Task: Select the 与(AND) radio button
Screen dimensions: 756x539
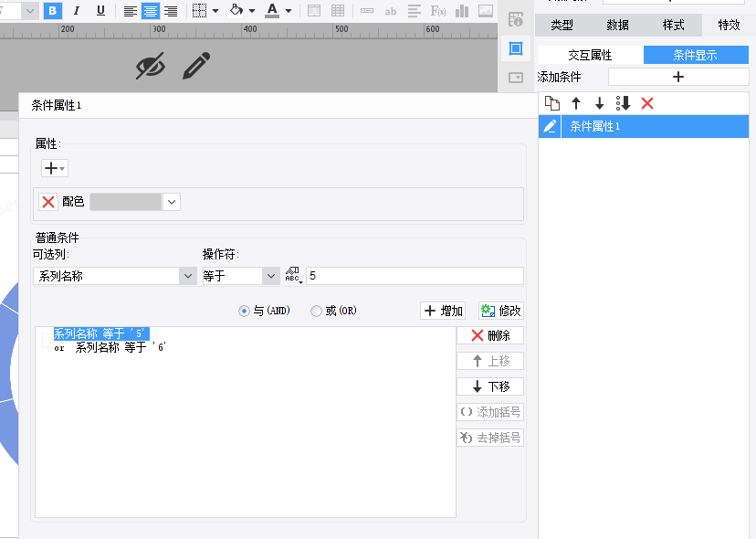Action: point(244,312)
